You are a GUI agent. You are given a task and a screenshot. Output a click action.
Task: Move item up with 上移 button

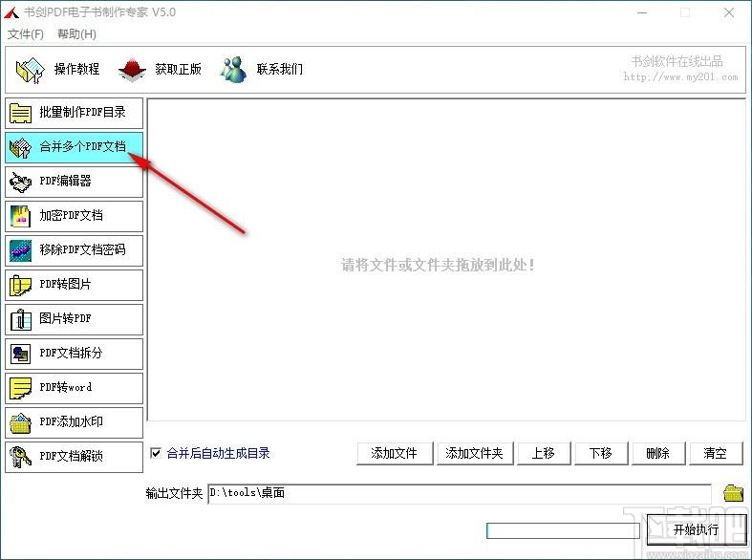[x=544, y=454]
